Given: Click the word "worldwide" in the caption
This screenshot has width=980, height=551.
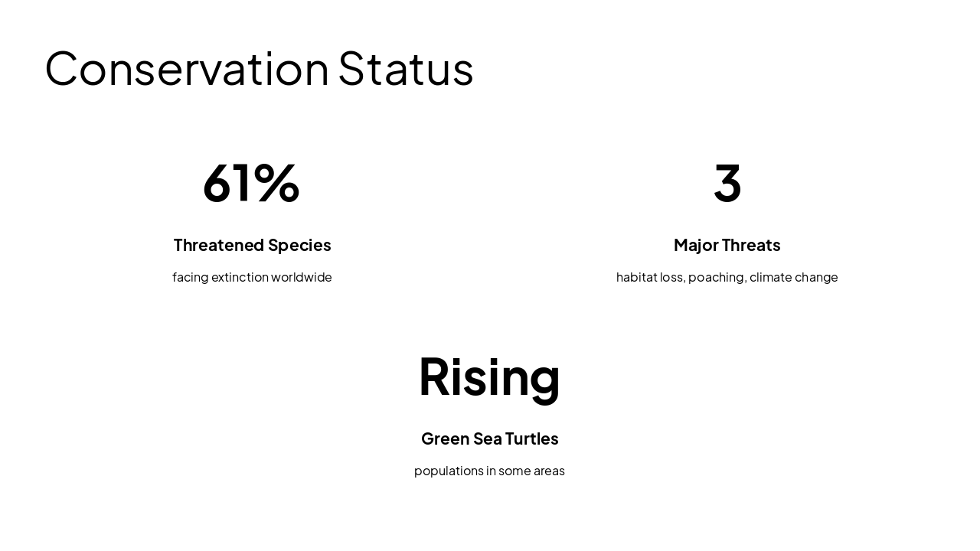Looking at the screenshot, I should (x=302, y=277).
